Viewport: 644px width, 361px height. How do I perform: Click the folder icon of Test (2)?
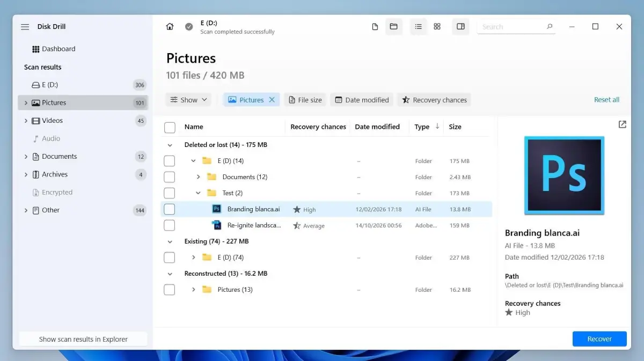pyautogui.click(x=211, y=193)
